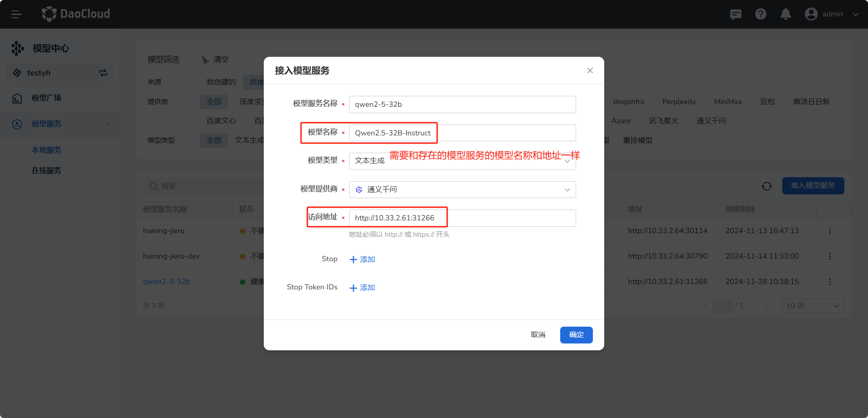Viewport: 868px width, 418px height.
Task: Click the refresh list icon
Action: pyautogui.click(x=767, y=186)
